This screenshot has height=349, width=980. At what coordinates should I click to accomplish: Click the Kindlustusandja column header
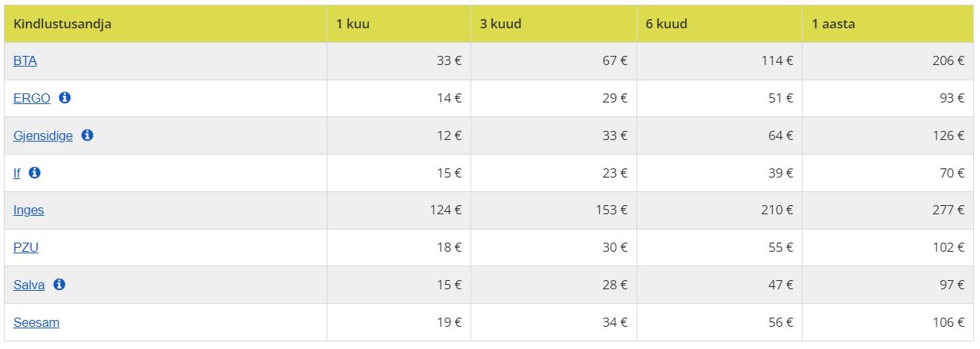click(63, 24)
